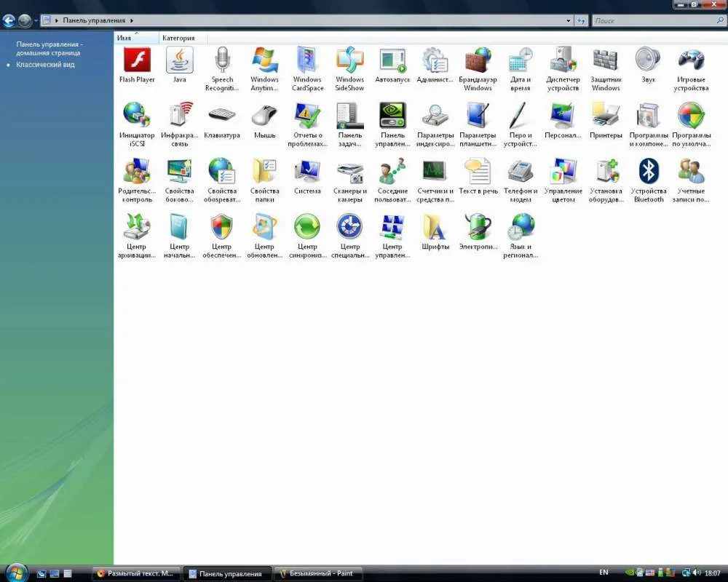The width and height of the screenshot is (728, 582).
Task: Click the clock showing 18:07
Action: pos(713,573)
